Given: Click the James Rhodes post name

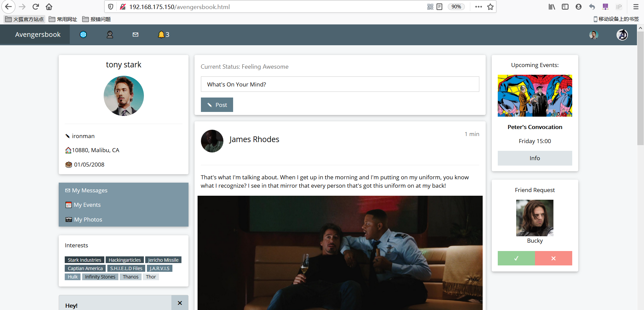Looking at the screenshot, I should coord(254,139).
